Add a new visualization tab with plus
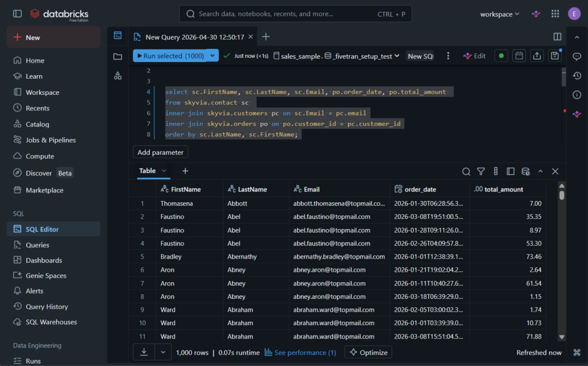588x366 pixels. (185, 171)
